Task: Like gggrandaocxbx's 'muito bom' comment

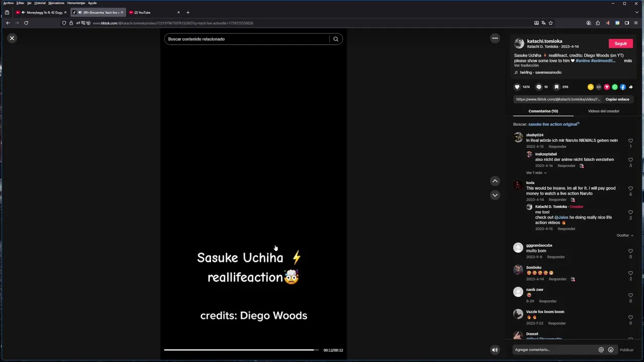Action: coord(630,251)
